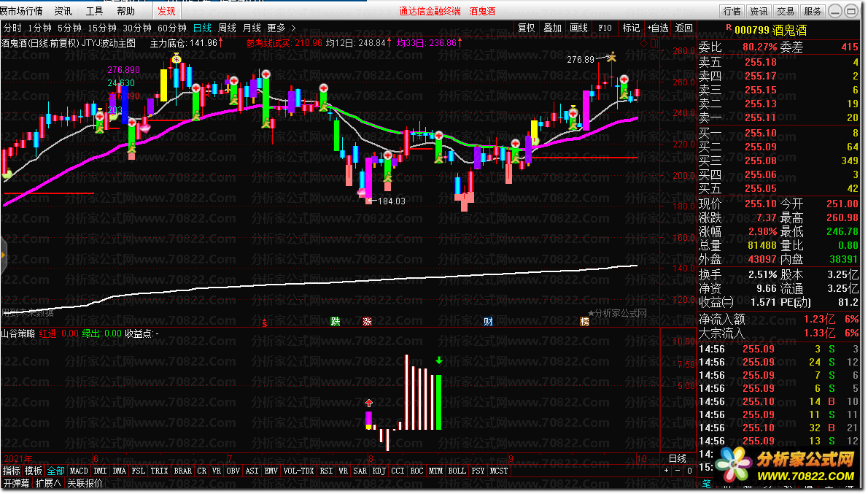Screen dimensions: 868x494
Task: Open the 服务 service button
Action: pos(812,11)
